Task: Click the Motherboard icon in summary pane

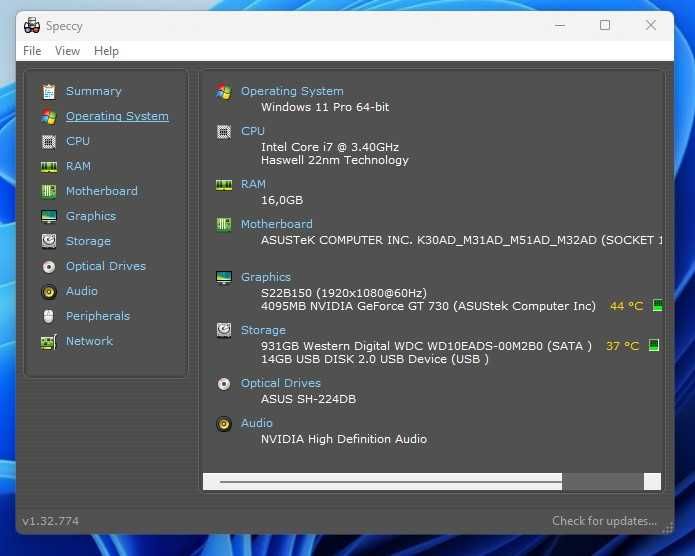Action: click(x=224, y=225)
